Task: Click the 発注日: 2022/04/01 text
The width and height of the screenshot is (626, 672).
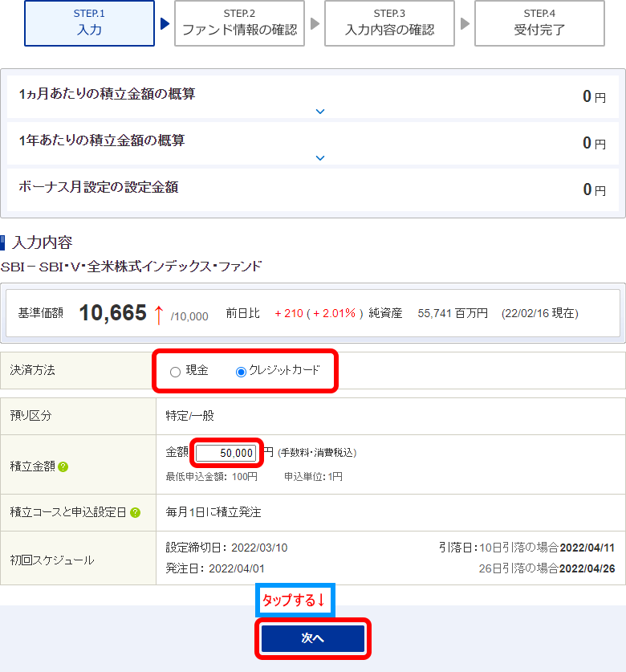Action: [215, 568]
